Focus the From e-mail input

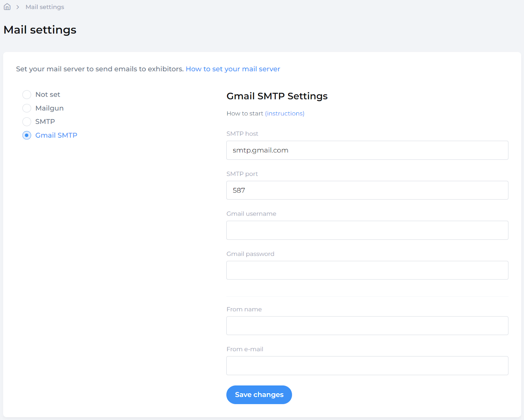pyautogui.click(x=367, y=366)
